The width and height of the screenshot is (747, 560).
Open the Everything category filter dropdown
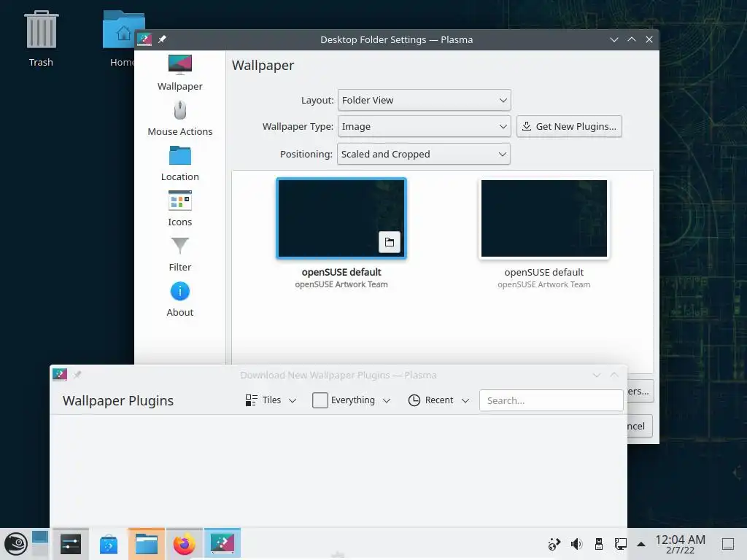coord(352,400)
